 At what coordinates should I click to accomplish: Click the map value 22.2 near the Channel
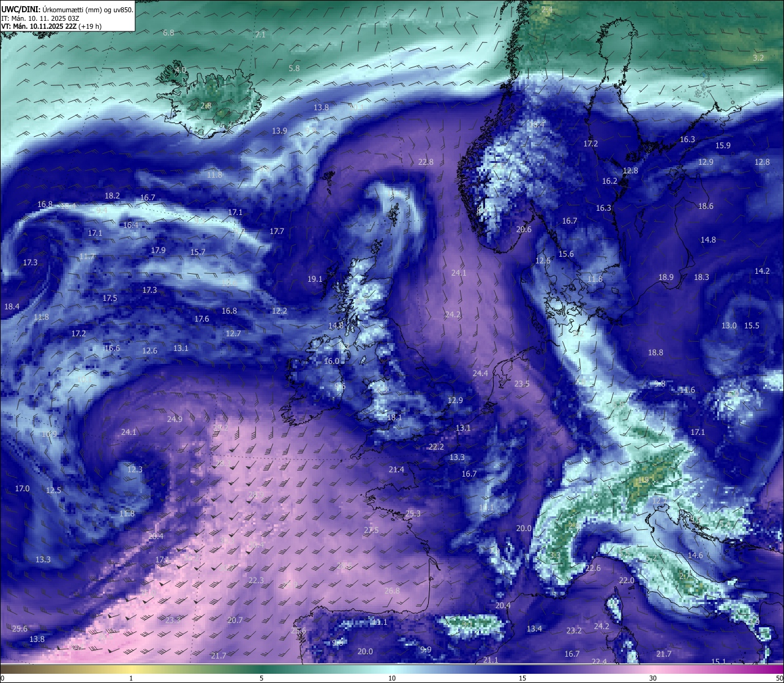coord(436,447)
